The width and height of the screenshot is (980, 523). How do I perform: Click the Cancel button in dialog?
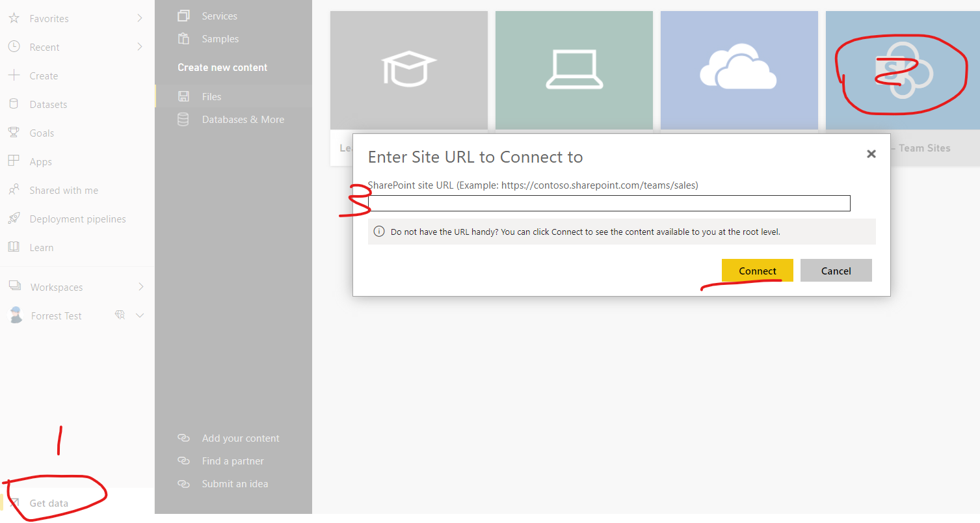(836, 271)
